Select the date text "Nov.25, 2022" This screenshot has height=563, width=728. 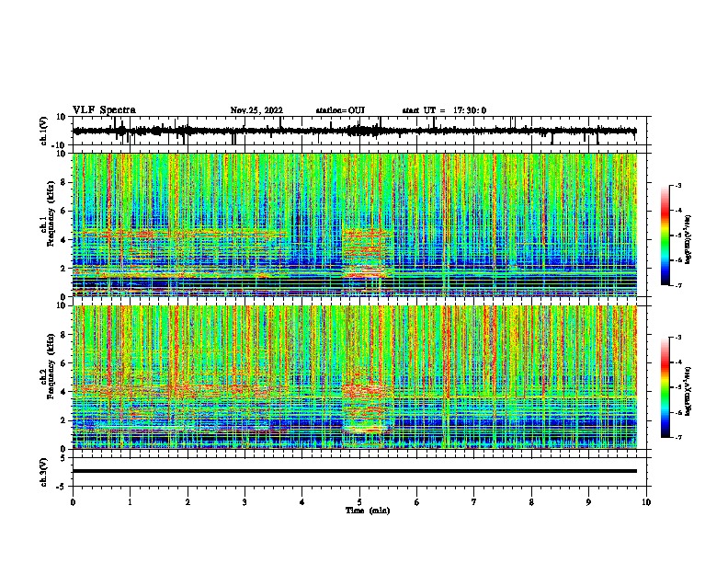(256, 110)
